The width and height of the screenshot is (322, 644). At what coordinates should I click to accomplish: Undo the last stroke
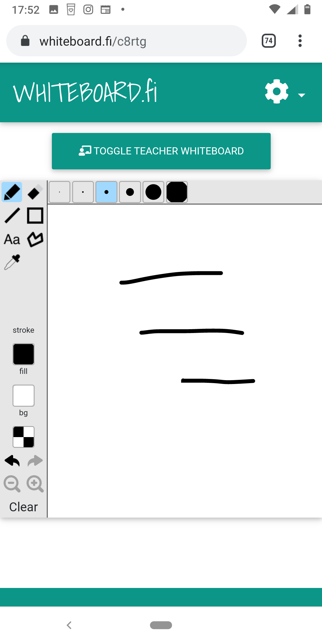(12, 461)
